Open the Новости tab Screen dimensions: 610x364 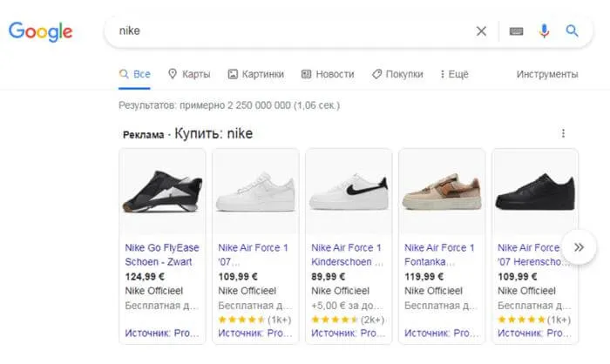click(x=328, y=75)
